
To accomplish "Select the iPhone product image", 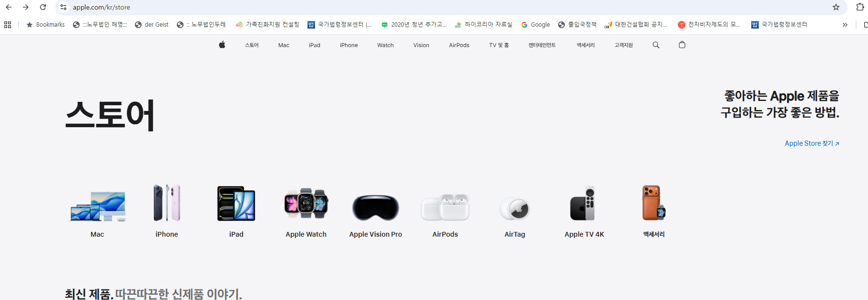I will [x=167, y=203].
